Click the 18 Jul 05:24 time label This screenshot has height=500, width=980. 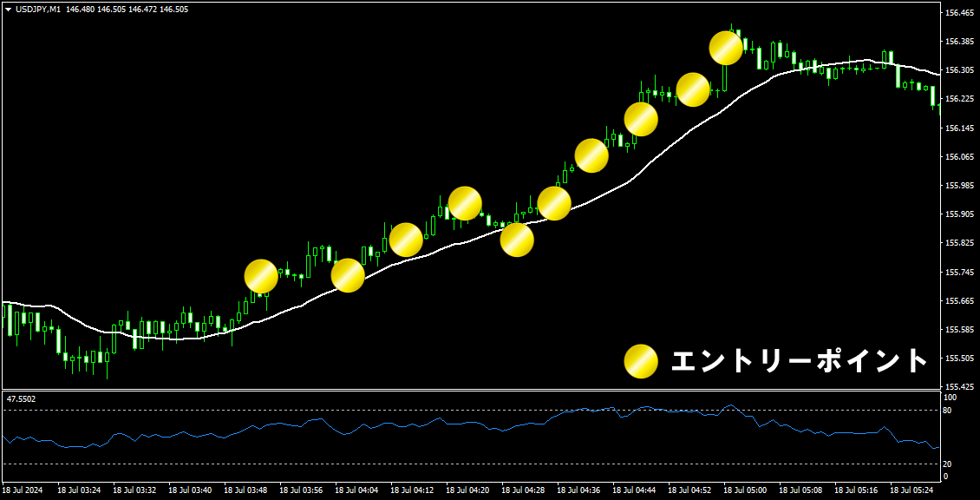[913, 490]
